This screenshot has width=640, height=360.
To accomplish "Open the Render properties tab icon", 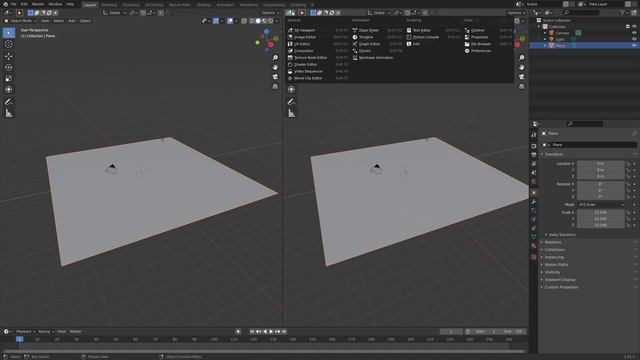I will pos(534,146).
